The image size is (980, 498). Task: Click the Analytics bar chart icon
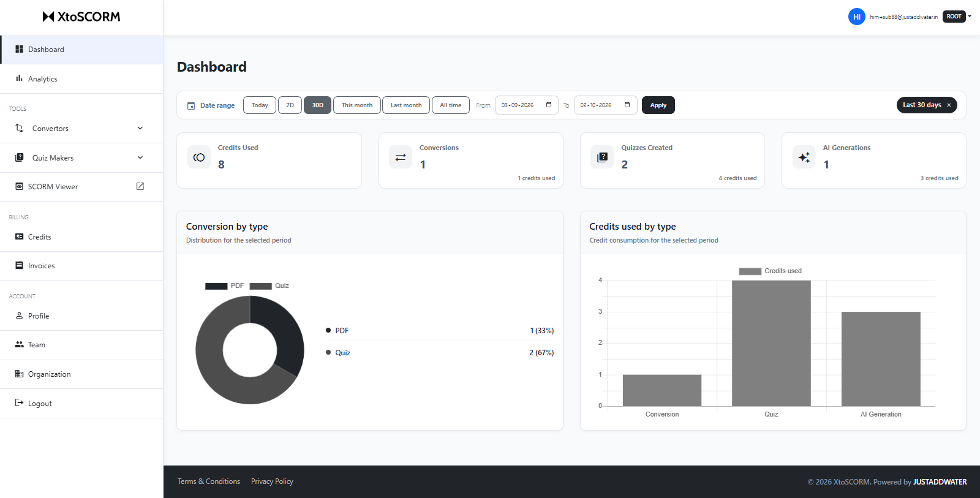19,78
